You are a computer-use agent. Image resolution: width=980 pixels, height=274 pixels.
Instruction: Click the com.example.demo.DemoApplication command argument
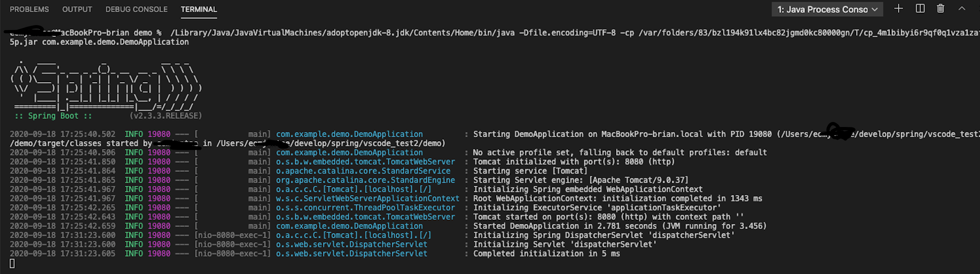[115, 42]
